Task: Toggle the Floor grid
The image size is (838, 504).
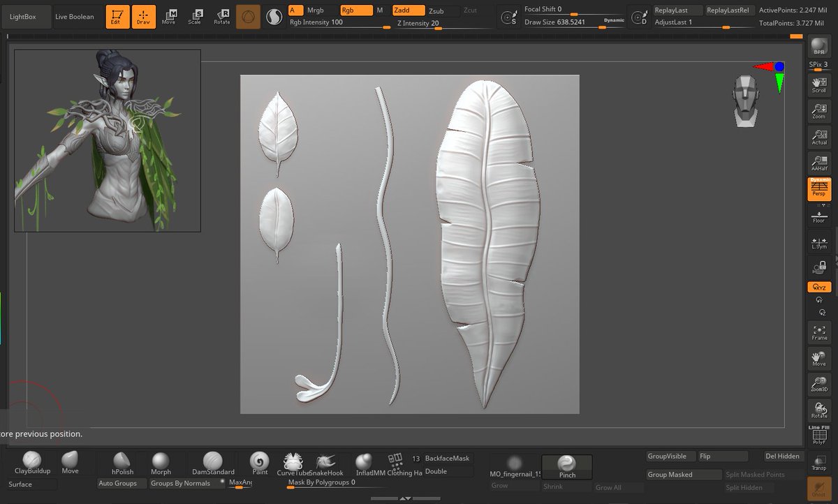Action: [x=818, y=214]
